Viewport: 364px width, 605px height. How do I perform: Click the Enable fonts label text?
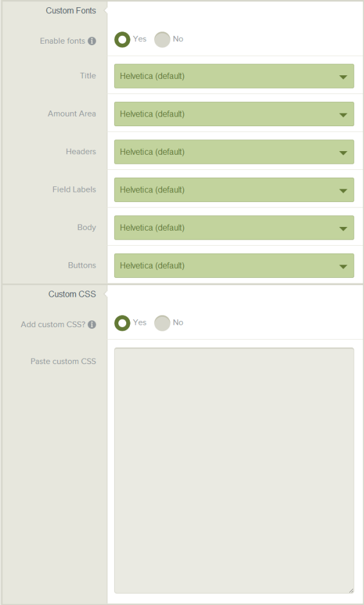[62, 41]
